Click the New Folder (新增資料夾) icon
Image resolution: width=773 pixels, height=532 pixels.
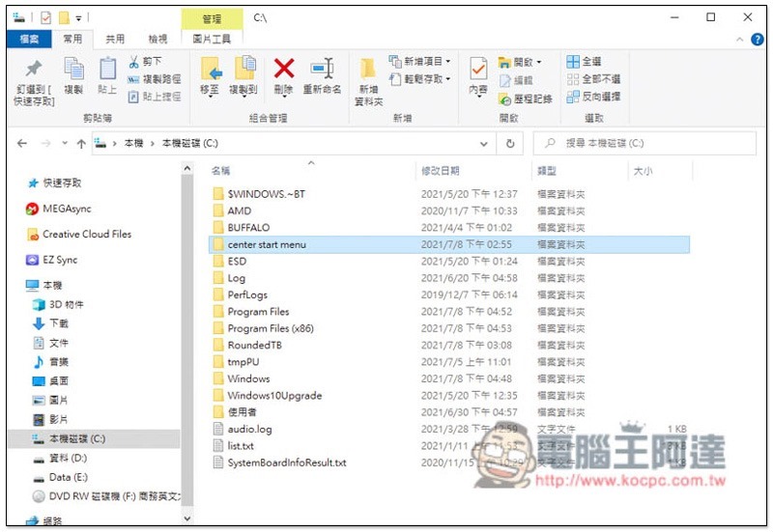coord(369,69)
